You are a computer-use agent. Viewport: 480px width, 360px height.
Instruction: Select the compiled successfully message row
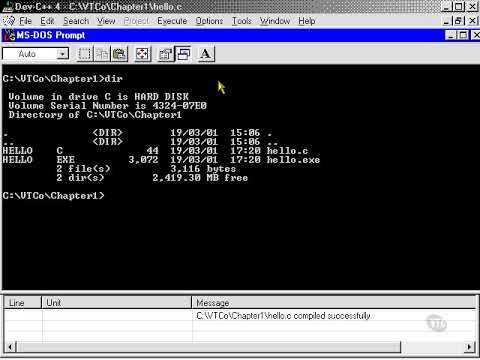click(x=240, y=315)
